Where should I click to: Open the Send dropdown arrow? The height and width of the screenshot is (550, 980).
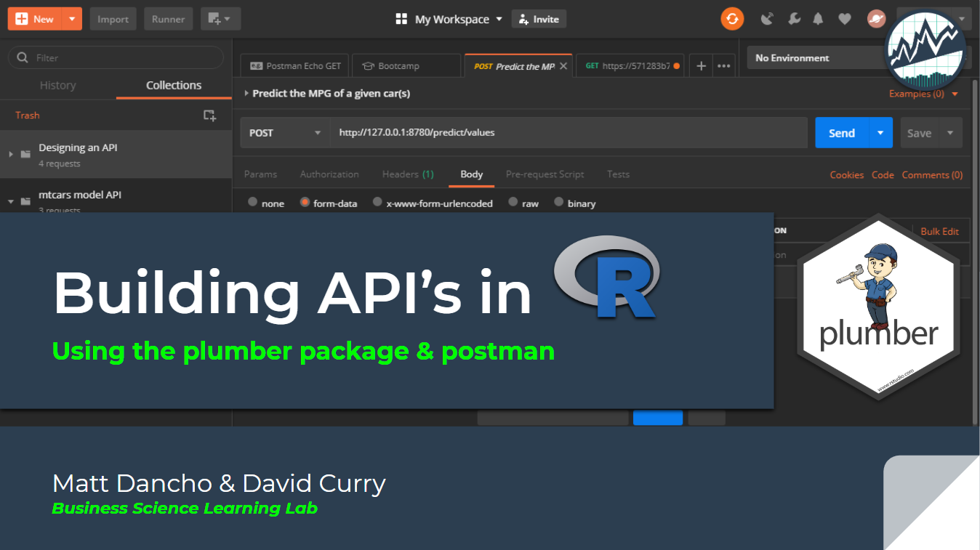[x=880, y=133]
